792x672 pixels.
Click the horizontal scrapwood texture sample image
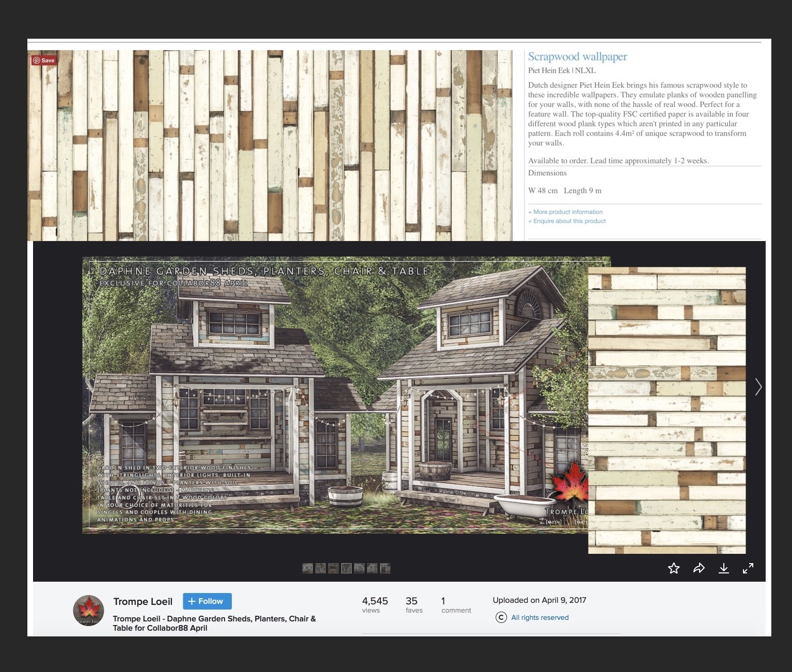click(667, 410)
